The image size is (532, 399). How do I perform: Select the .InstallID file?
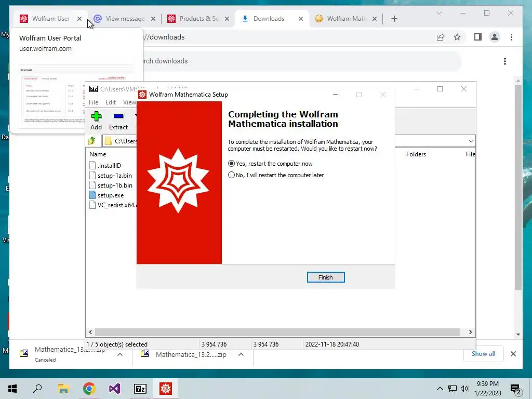[105, 166]
